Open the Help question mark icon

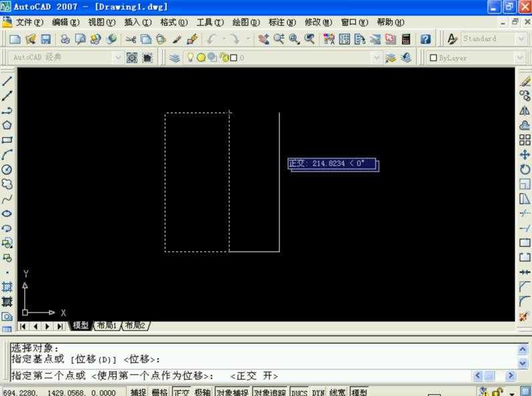(426, 39)
